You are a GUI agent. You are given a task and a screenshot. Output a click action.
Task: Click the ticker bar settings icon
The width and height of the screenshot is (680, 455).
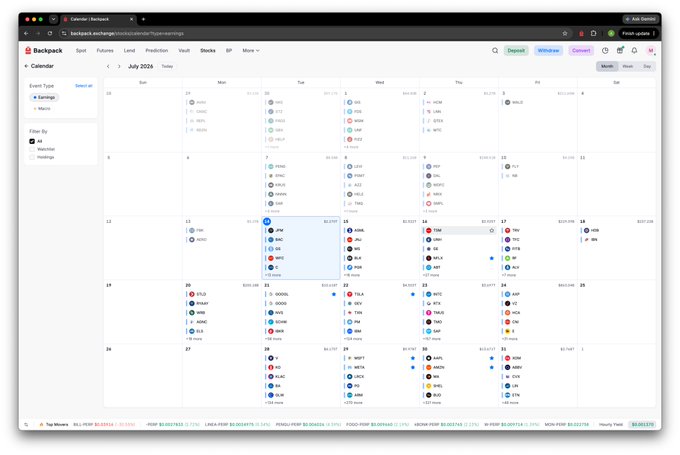[26, 424]
